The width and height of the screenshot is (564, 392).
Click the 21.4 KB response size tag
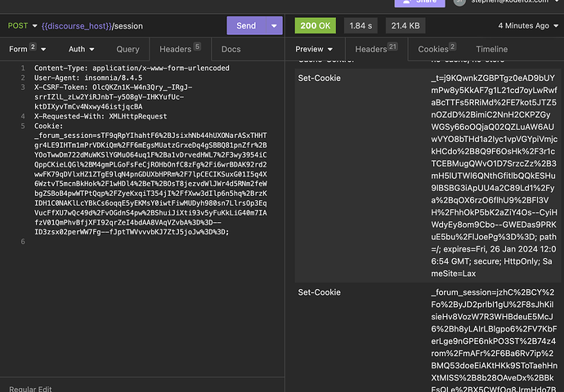[x=405, y=25]
